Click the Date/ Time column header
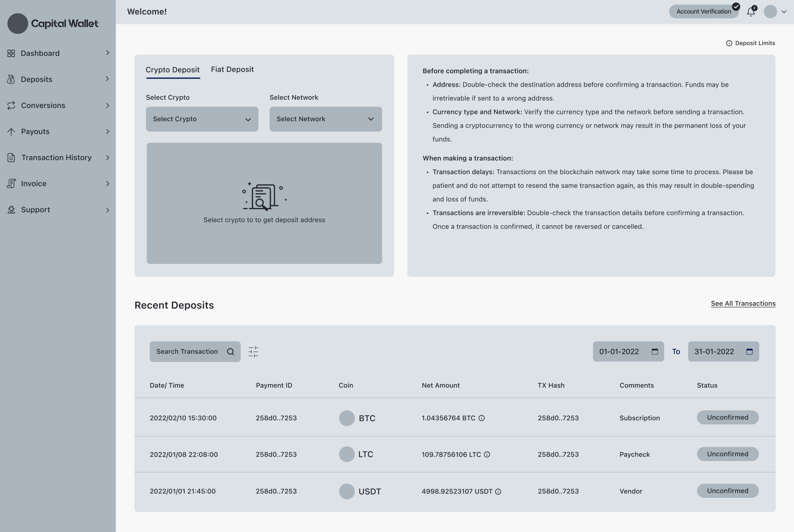The image size is (794, 532). (167, 385)
